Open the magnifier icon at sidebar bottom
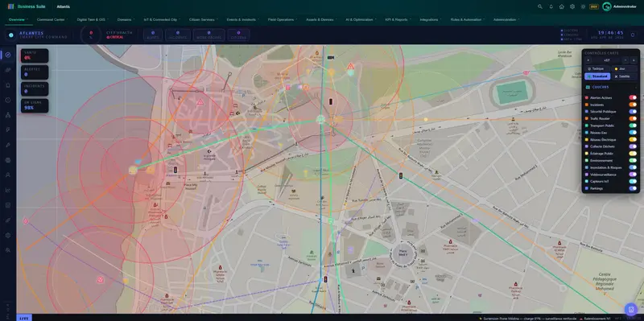 coord(8,250)
